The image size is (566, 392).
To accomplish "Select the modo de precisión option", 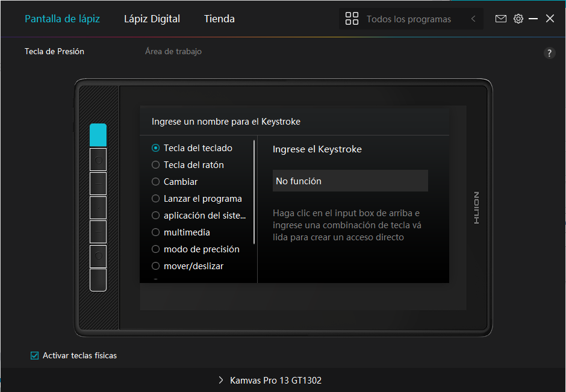I will tap(156, 249).
